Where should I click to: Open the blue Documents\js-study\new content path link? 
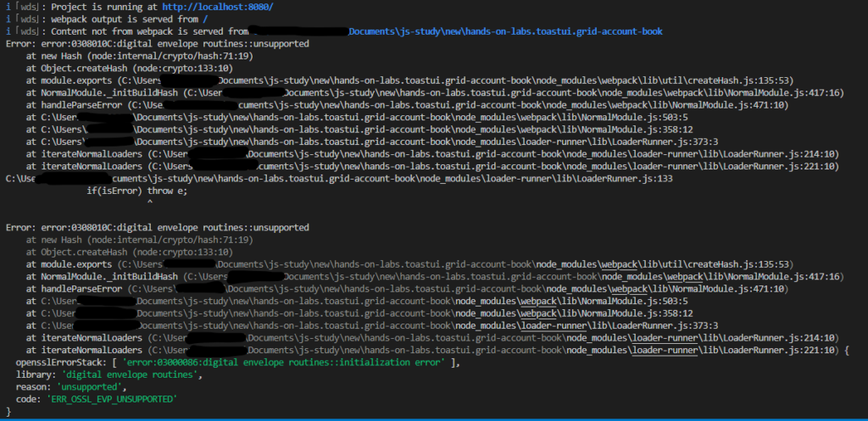pyautogui.click(x=505, y=31)
